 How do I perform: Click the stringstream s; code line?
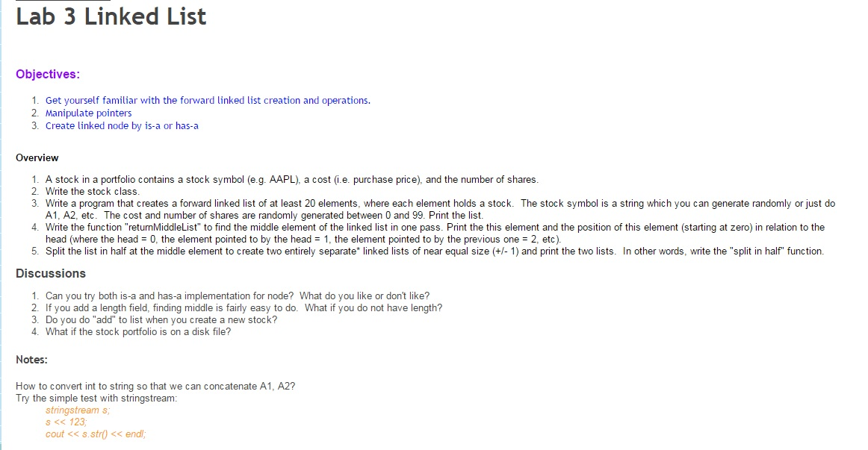[x=78, y=410]
